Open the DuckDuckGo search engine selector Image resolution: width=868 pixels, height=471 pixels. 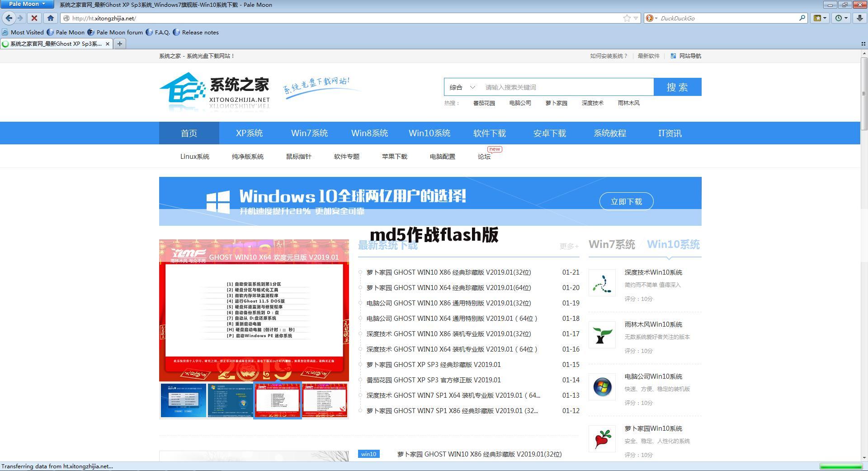pos(651,18)
